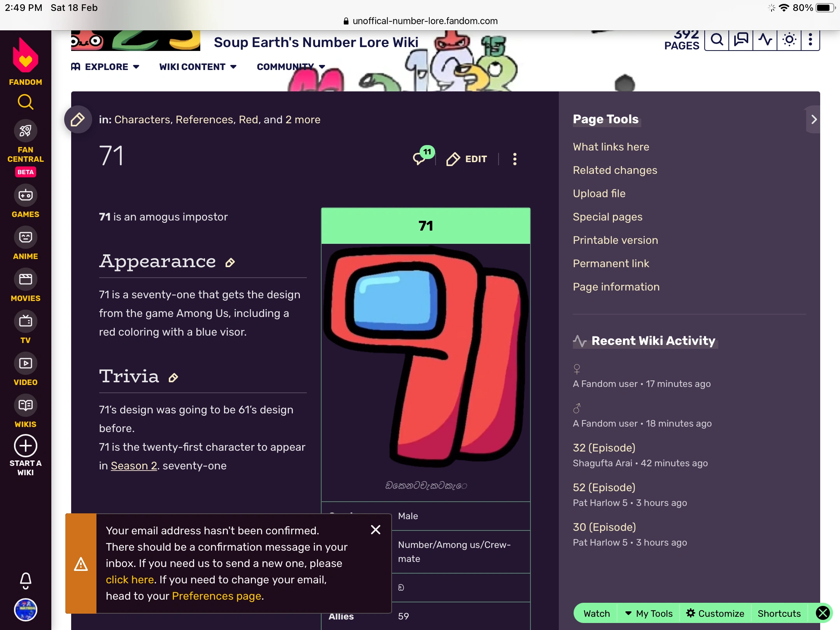
Task: Select Customize in the bottom toolbar
Action: coord(715,613)
